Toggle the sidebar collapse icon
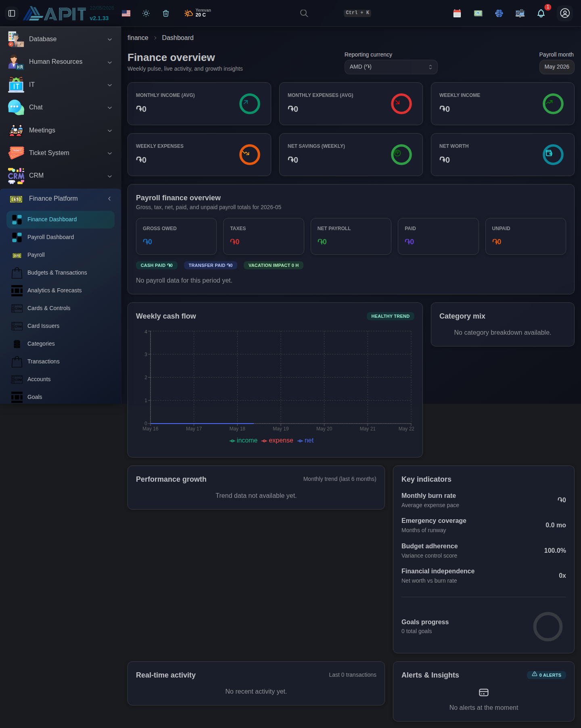 pyautogui.click(x=12, y=13)
